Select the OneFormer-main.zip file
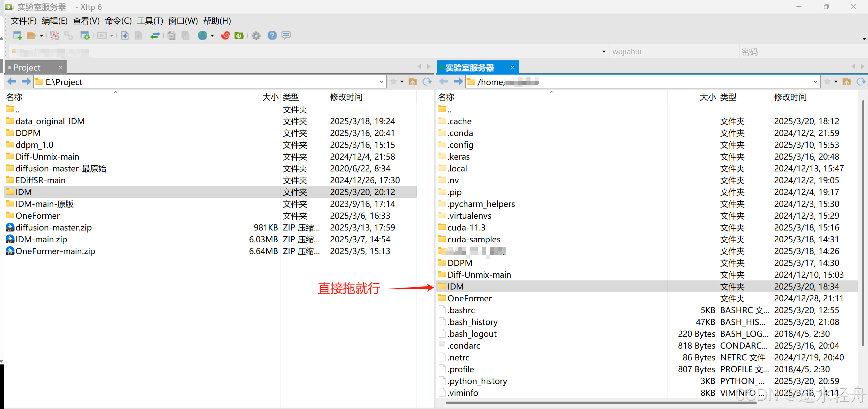This screenshot has height=409, width=868. 55,251
